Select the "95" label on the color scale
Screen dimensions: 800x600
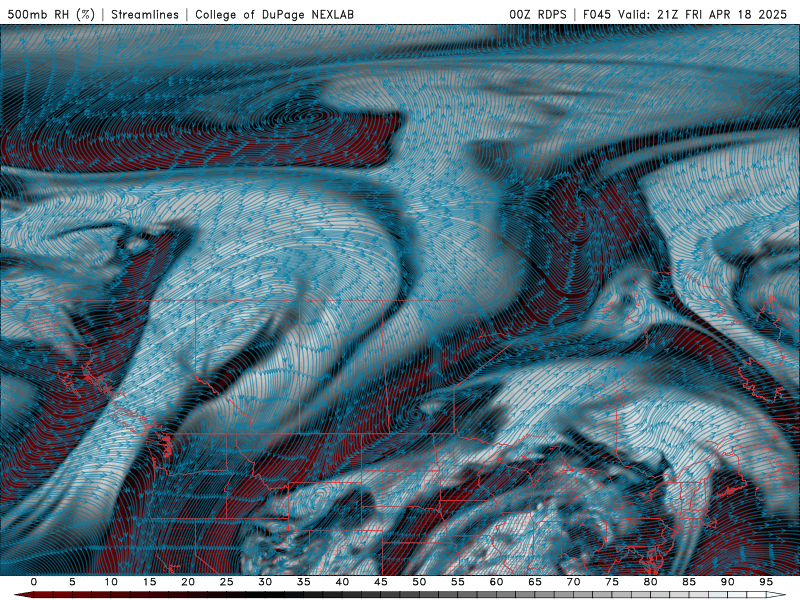point(766,582)
